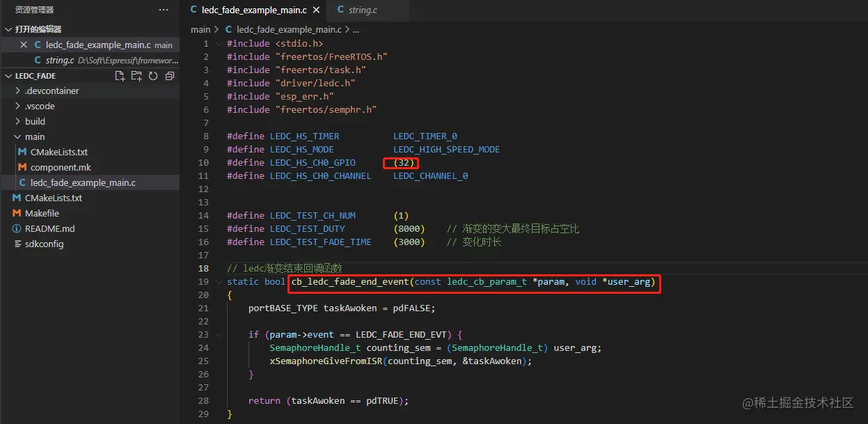
Task: Click main breadcrumb segment
Action: [200, 30]
